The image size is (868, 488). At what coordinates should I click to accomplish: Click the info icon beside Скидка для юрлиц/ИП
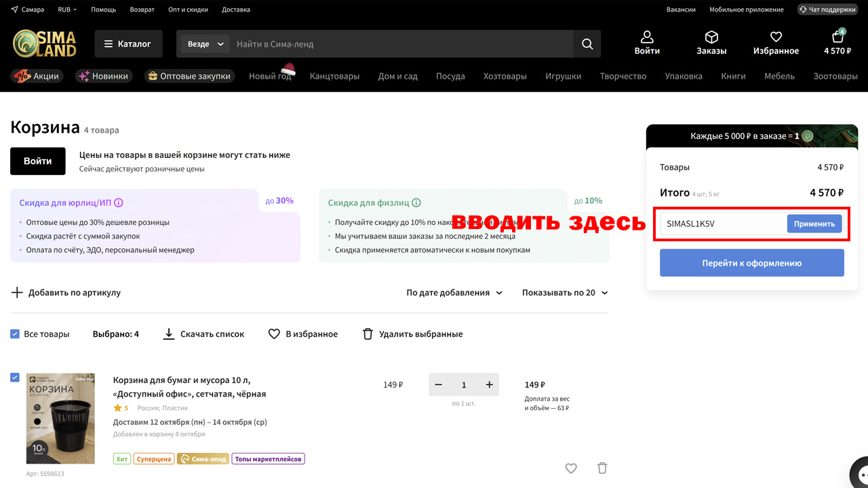pos(119,203)
